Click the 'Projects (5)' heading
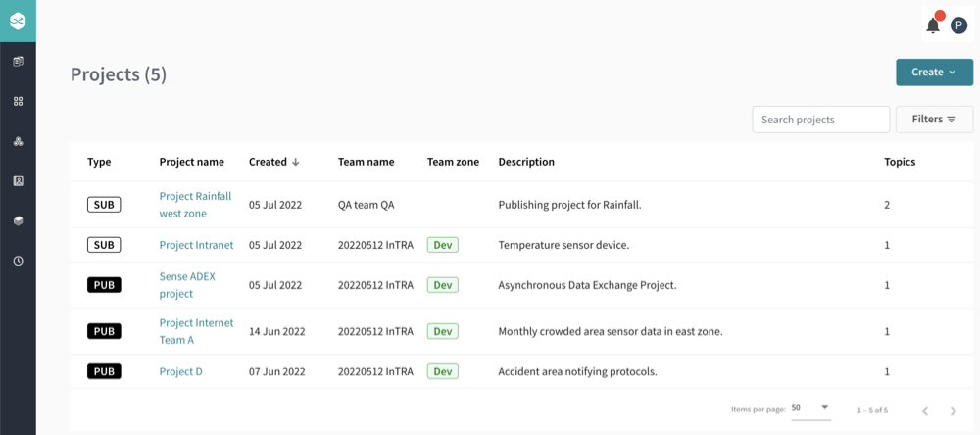Screen dimensions: 980x435 (119, 74)
